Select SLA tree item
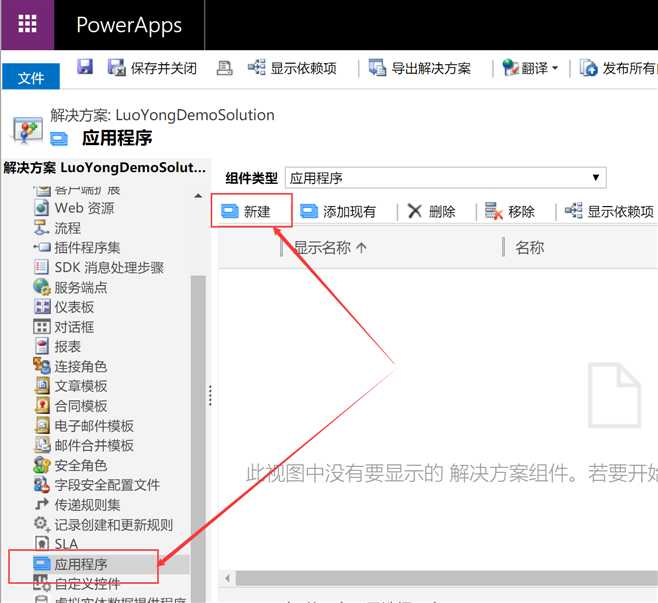Screen dimensions: 658x603 (x=56, y=544)
